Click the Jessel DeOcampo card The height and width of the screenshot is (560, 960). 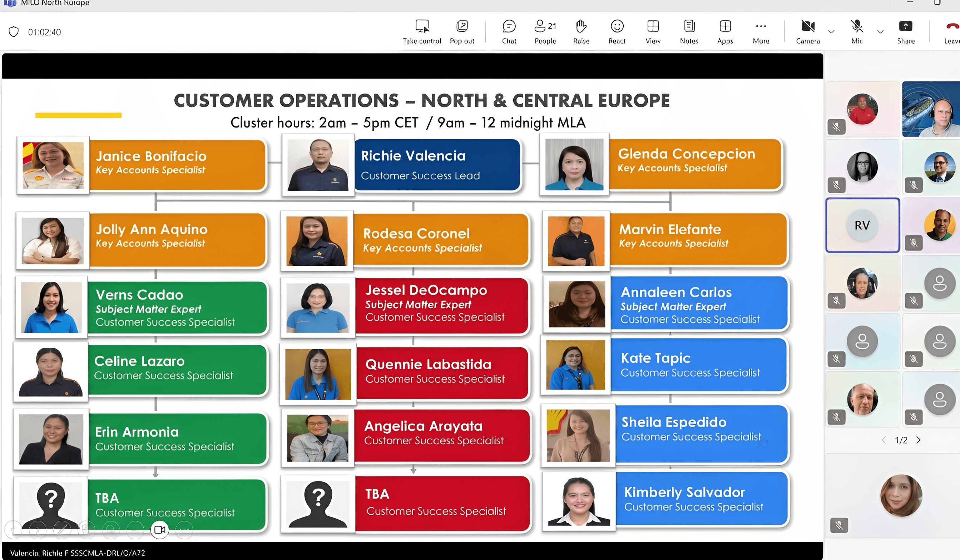pyautogui.click(x=405, y=307)
